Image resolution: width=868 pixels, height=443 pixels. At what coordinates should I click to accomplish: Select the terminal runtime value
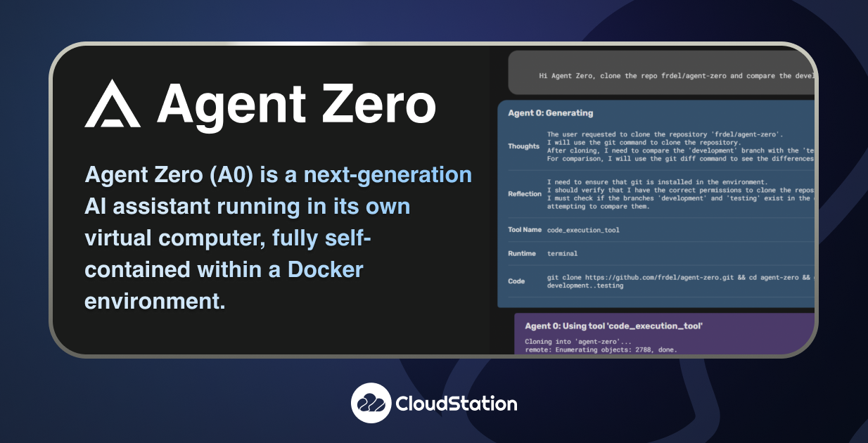pos(564,253)
